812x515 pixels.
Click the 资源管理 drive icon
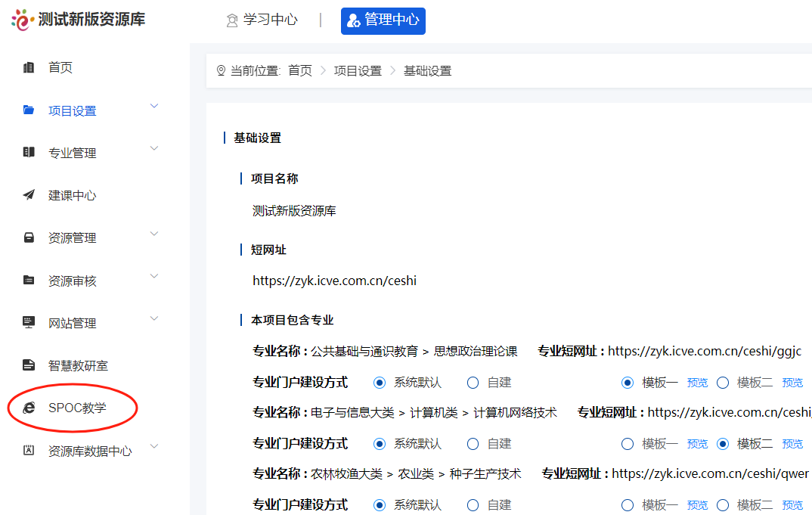(x=29, y=237)
